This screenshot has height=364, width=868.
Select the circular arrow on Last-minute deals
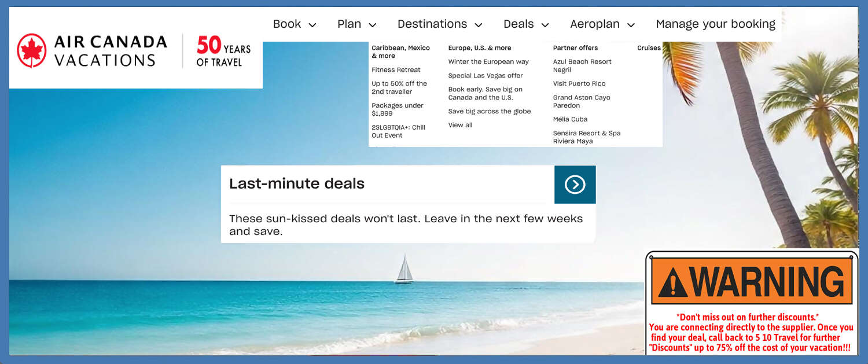(x=575, y=185)
